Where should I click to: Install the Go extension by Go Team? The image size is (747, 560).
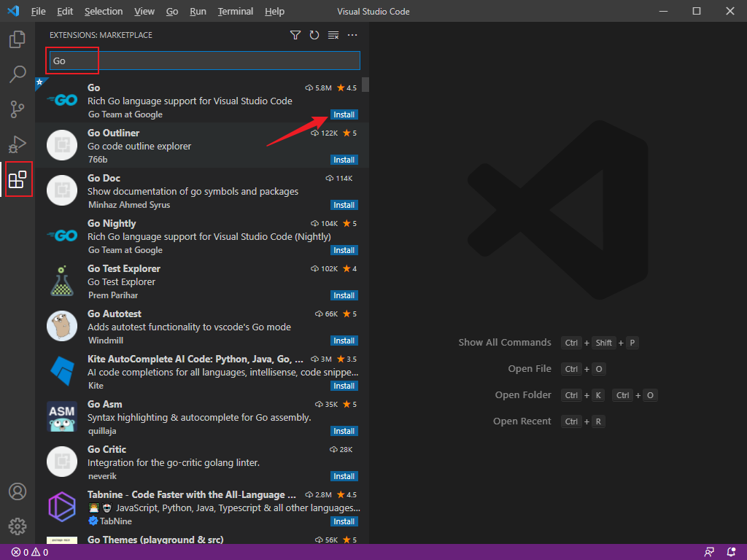(x=344, y=114)
